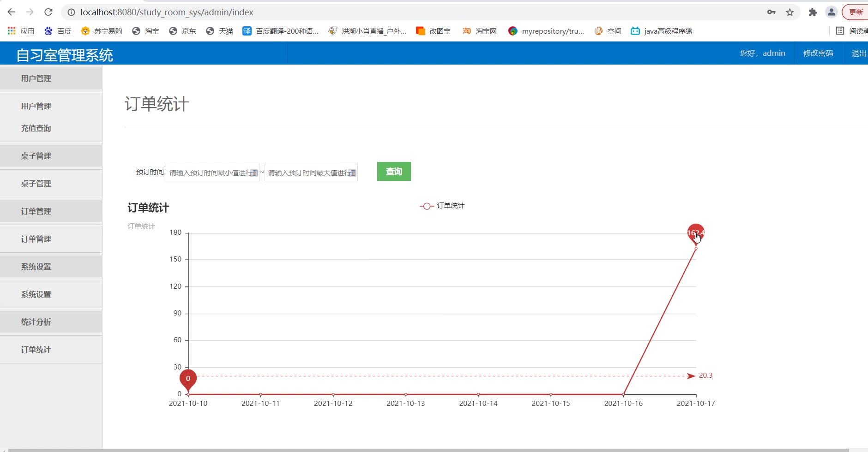Click the red max-value pin at 2021-10-17
The width and height of the screenshot is (868, 452).
696,233
